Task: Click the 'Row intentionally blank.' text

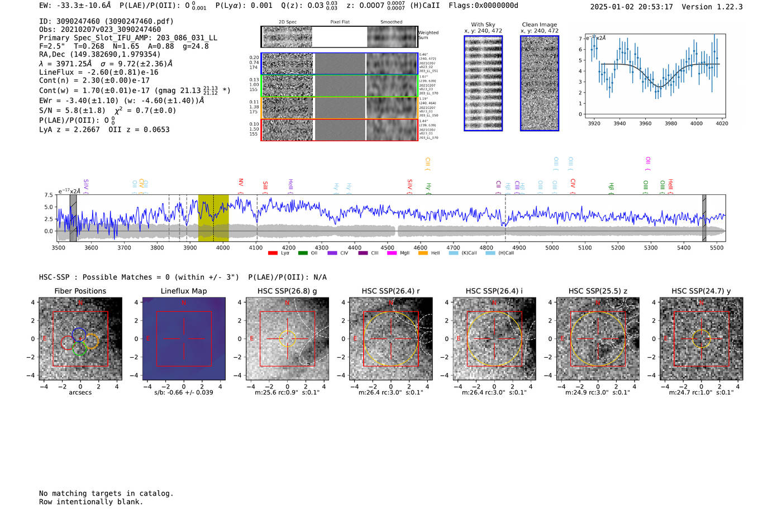Action: coord(91,502)
